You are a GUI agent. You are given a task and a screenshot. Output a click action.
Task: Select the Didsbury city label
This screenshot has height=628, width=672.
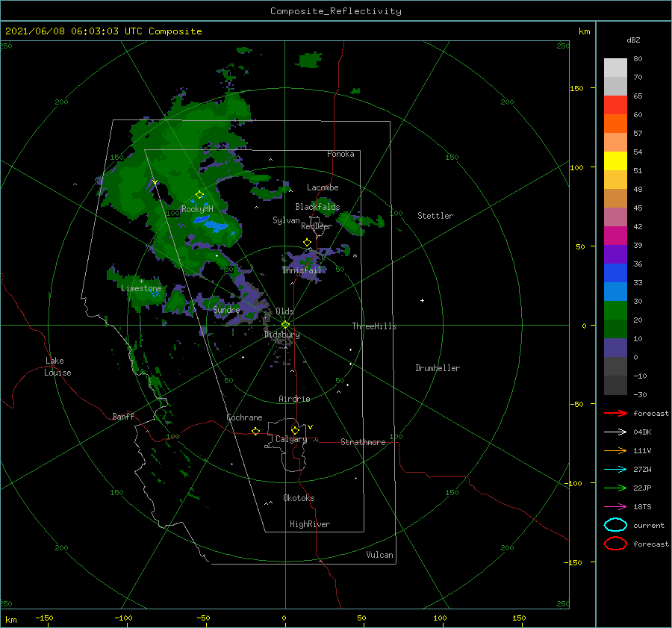pos(281,335)
